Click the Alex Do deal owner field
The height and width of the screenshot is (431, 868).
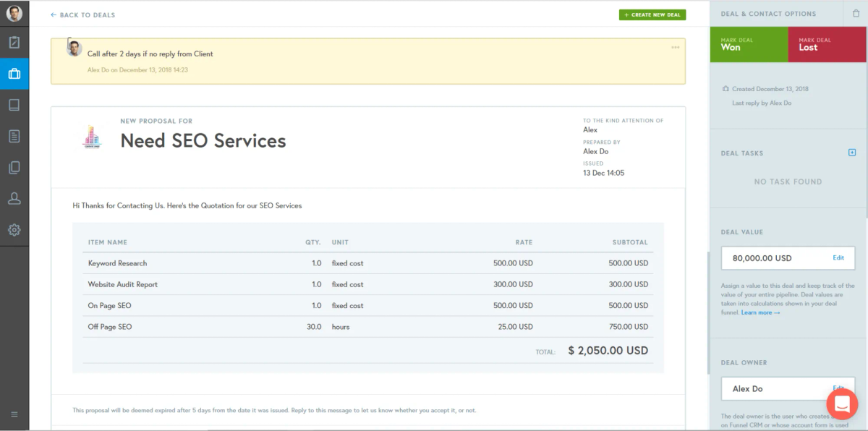pyautogui.click(x=788, y=388)
